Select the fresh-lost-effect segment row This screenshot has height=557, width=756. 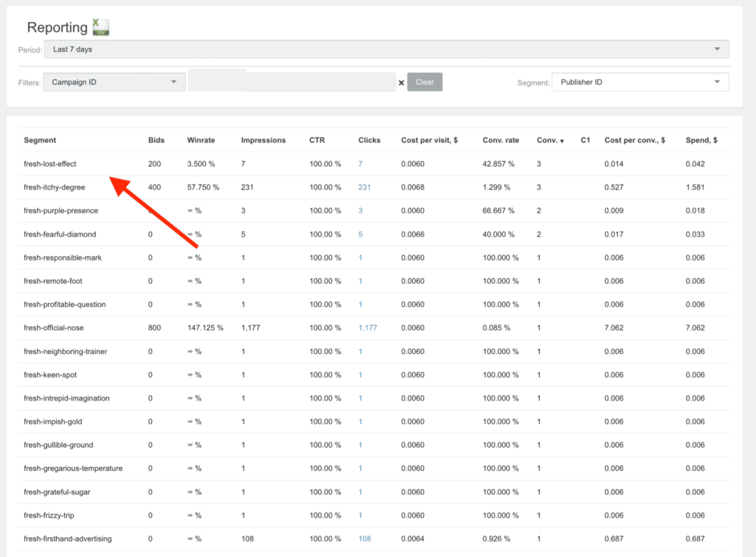50,164
